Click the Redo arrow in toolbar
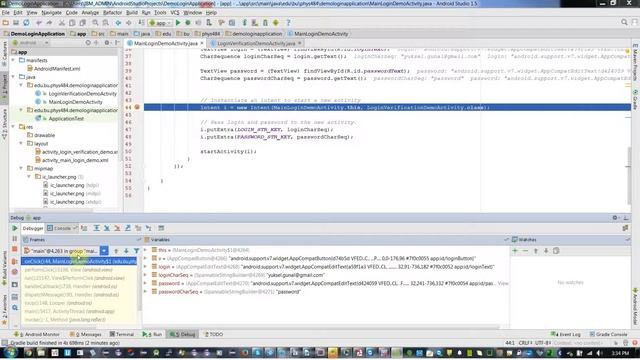Viewport: 640px width, 360px height. click(49, 23)
